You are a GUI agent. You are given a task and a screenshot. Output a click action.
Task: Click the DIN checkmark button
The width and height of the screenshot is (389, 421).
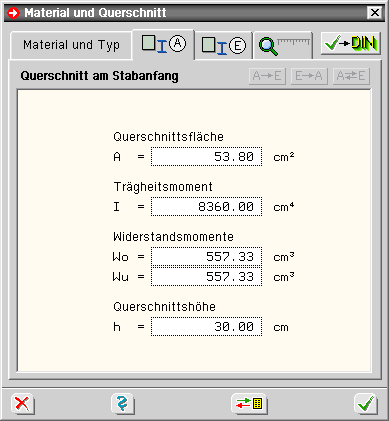(351, 43)
